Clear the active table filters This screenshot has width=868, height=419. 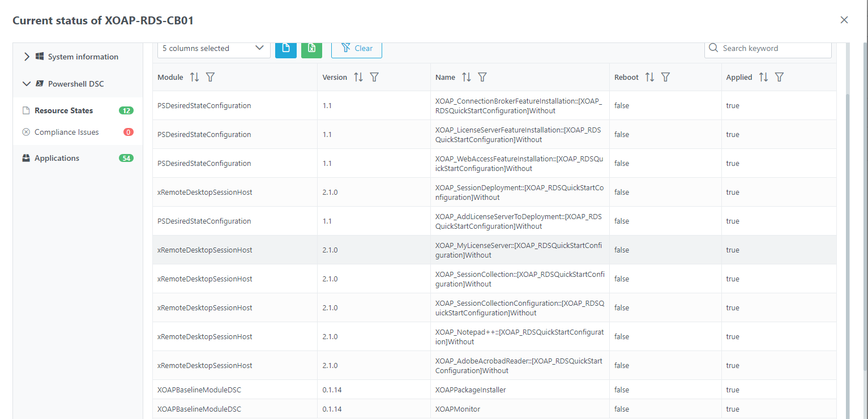[x=356, y=48]
